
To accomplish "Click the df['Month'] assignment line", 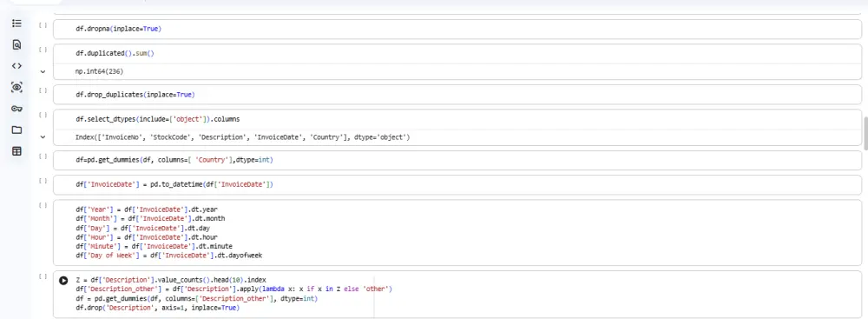I will pos(150,218).
